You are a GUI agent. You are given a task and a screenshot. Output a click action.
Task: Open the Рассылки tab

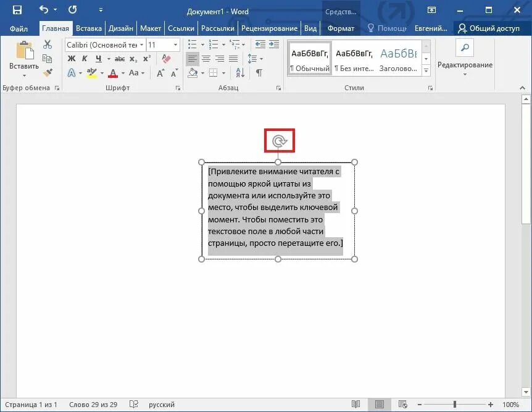click(217, 28)
